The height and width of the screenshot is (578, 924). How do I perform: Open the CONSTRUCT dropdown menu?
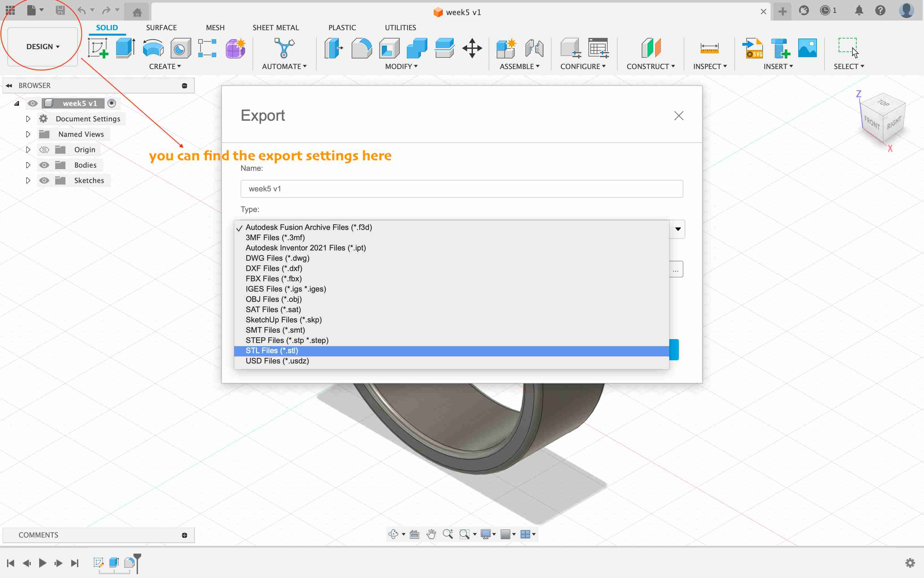tap(651, 66)
